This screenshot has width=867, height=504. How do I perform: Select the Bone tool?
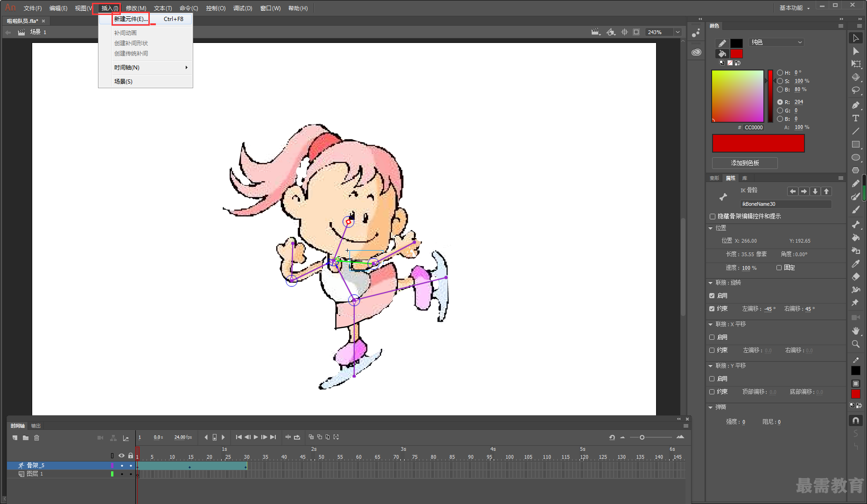[x=855, y=224]
